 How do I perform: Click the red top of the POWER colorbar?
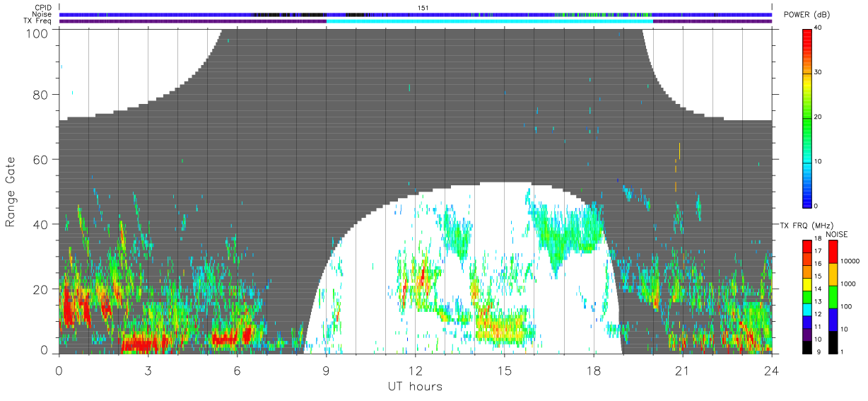[807, 39]
